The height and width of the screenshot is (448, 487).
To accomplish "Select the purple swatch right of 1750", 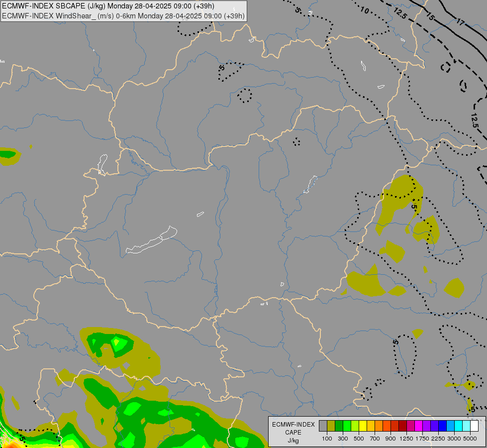I will tap(427, 426).
